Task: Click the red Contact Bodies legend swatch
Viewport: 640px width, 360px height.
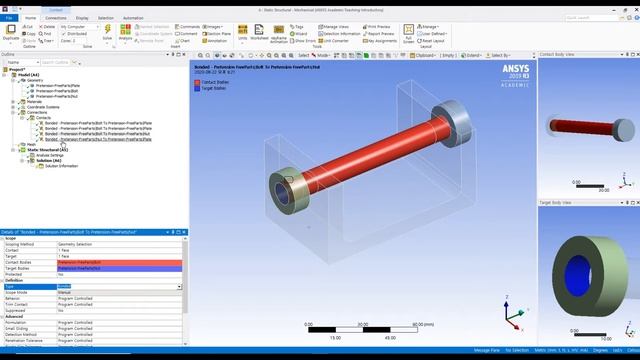Action: click(x=197, y=82)
